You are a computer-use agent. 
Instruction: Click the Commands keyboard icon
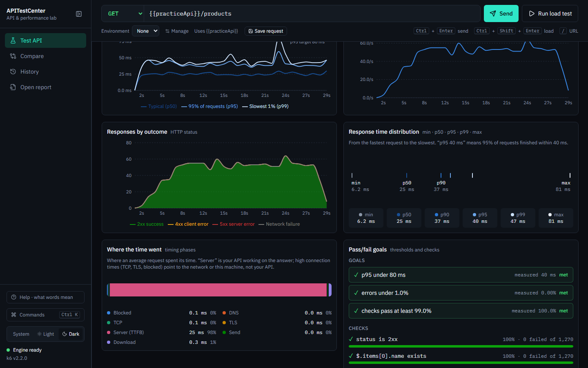(14, 315)
